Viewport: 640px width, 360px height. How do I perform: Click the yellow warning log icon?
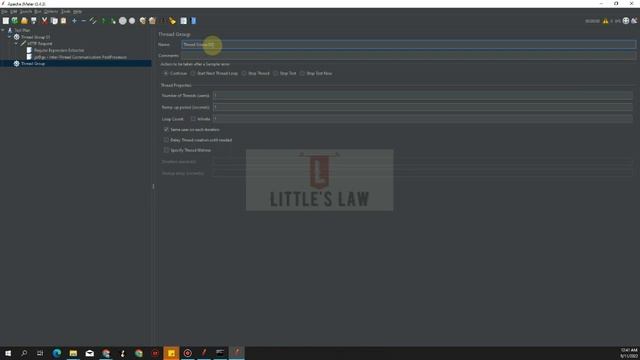pos(605,21)
